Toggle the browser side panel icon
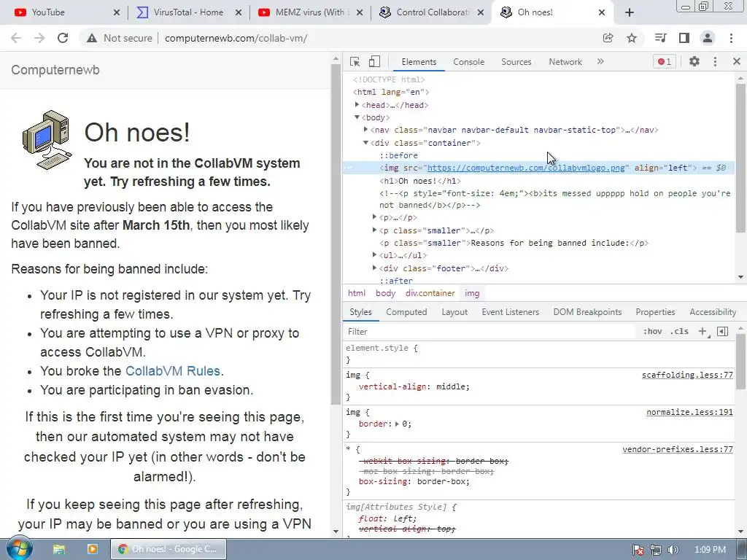747x560 pixels. coord(684,38)
